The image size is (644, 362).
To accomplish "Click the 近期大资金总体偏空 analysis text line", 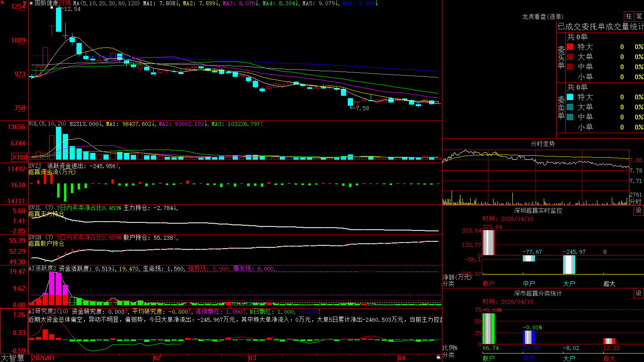I will (x=235, y=319).
